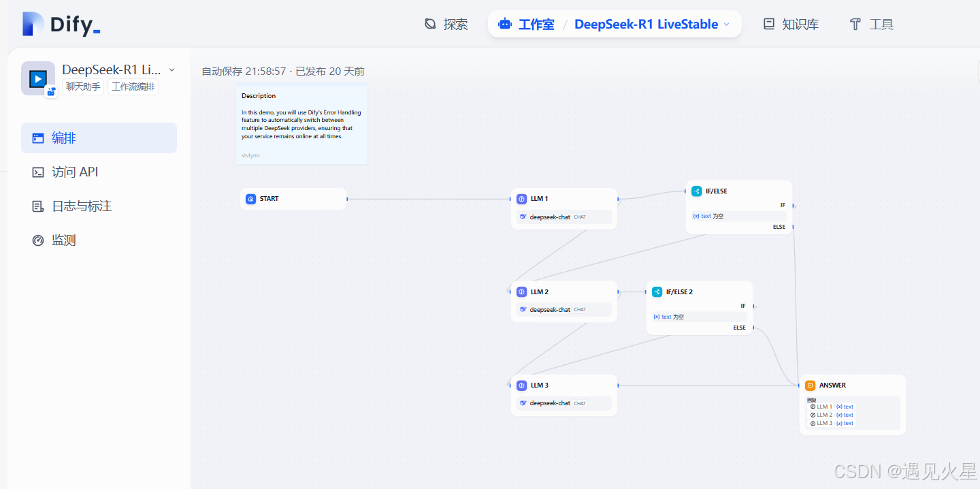Select the LLM 3 node title
This screenshot has height=489, width=980.
click(540, 385)
